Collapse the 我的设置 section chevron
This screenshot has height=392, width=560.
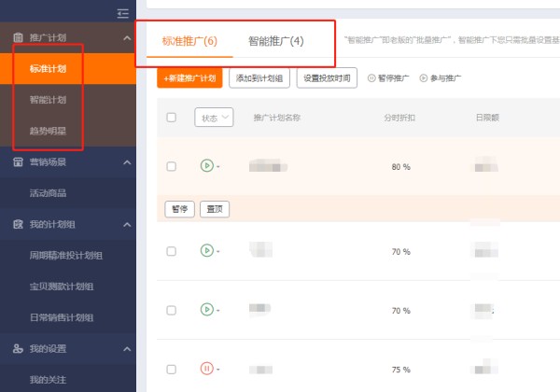click(127, 349)
